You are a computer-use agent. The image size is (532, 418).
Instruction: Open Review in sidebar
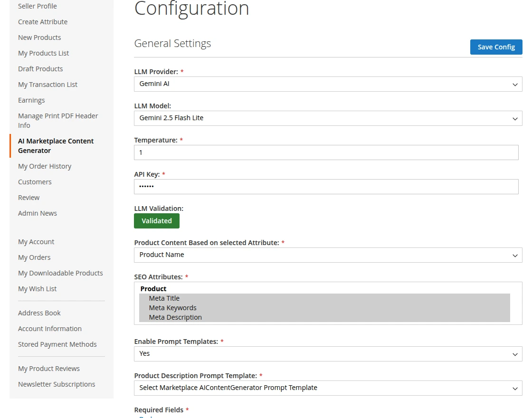(28, 198)
